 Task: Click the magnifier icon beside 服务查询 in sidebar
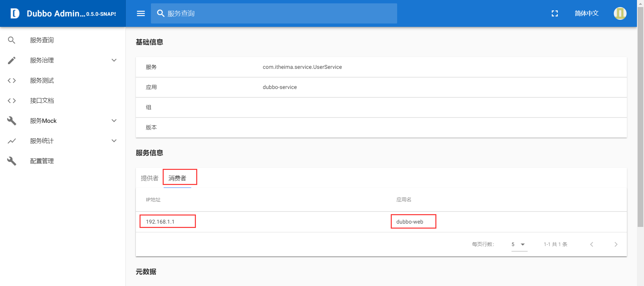coord(12,40)
